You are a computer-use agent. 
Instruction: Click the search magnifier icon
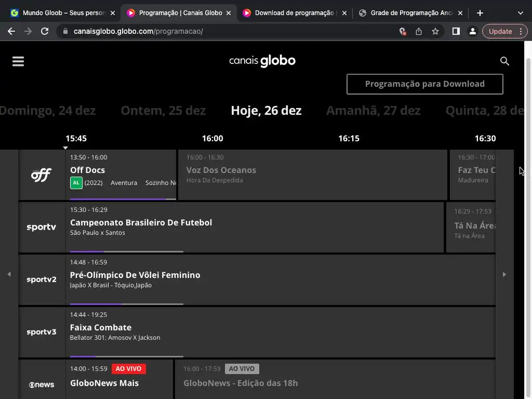pyautogui.click(x=504, y=61)
